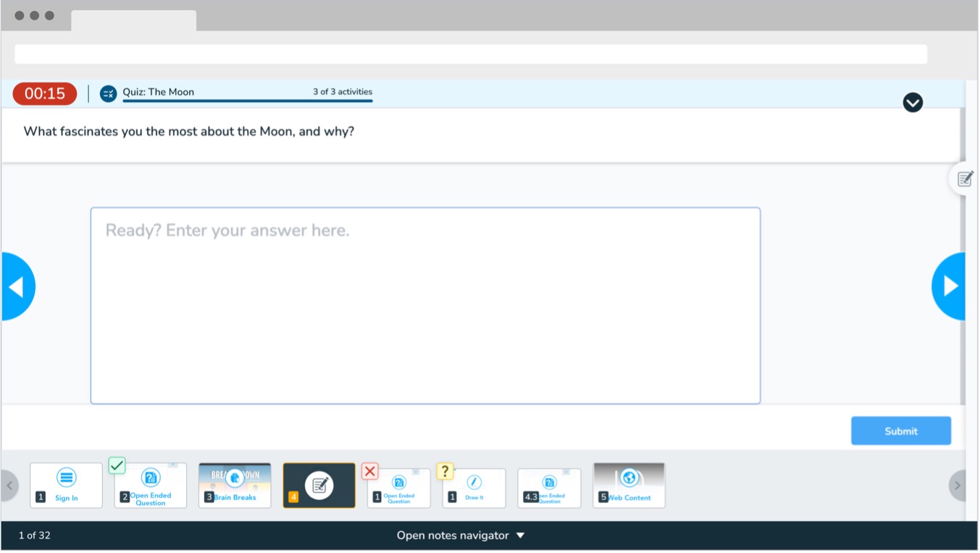980x553 pixels.
Task: Open the Draw It activity thumbnail
Action: (475, 488)
